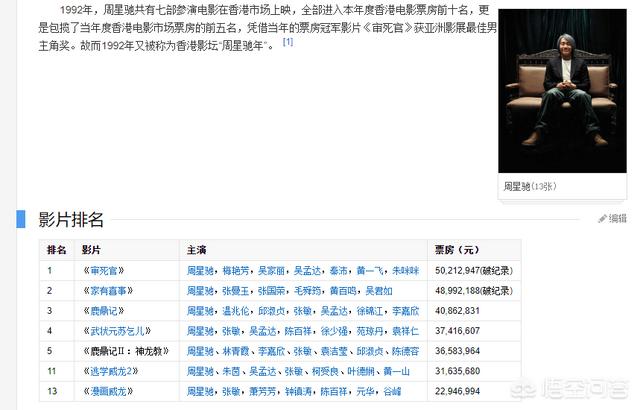Click the 张曼玉 actor link

click(x=236, y=291)
